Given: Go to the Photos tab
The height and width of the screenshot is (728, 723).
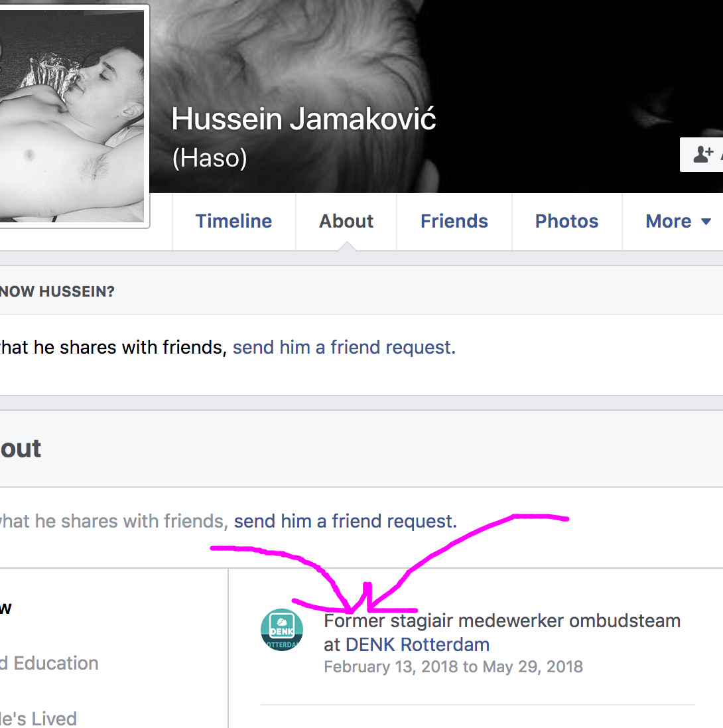Looking at the screenshot, I should (x=566, y=222).
